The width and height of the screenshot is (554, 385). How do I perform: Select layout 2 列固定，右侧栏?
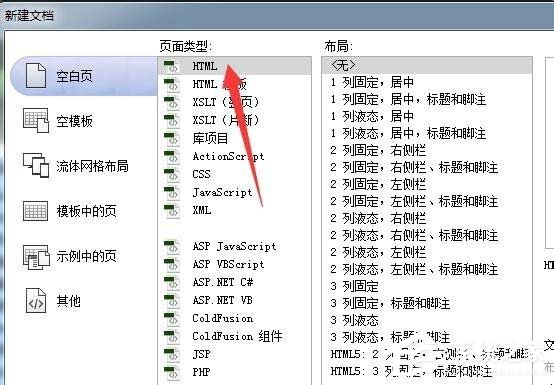tap(378, 150)
